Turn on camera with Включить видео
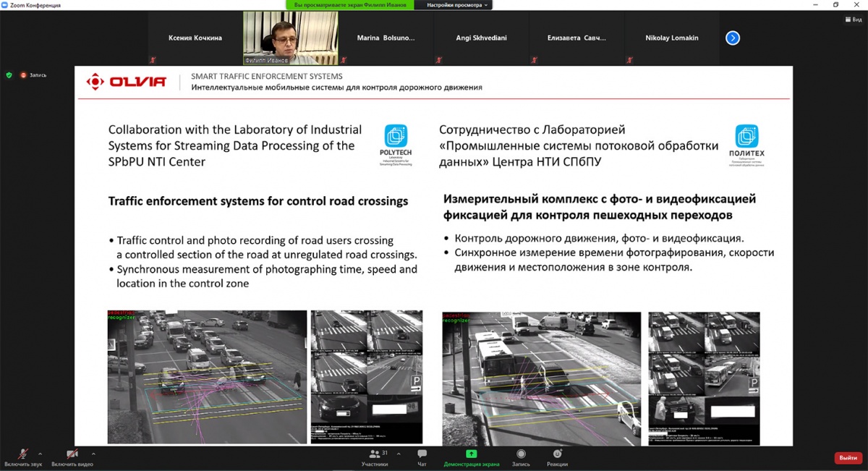 (x=72, y=457)
